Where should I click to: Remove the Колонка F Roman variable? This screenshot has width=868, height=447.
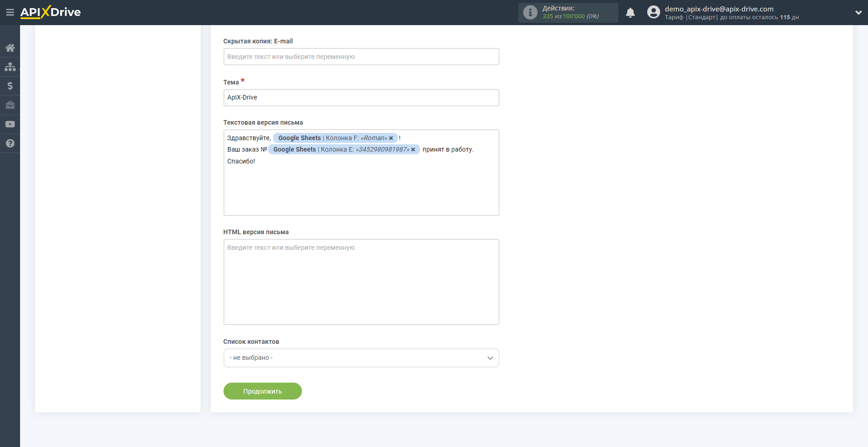[x=391, y=138]
